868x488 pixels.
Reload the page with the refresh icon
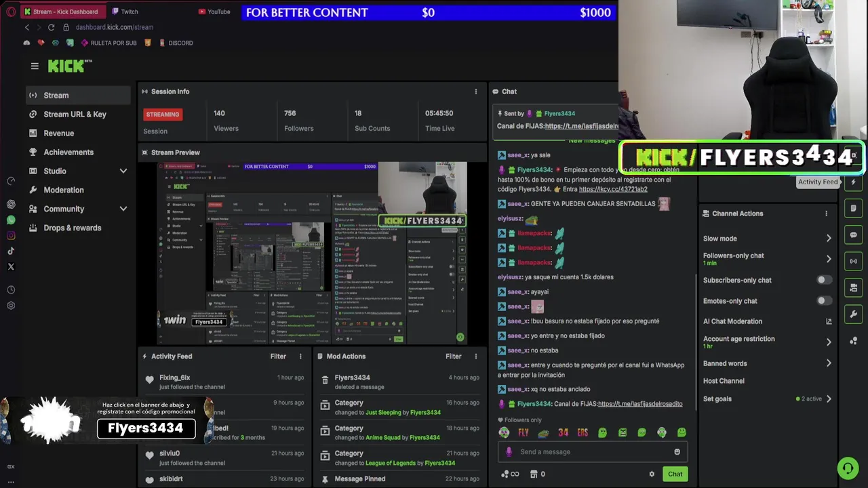(51, 27)
